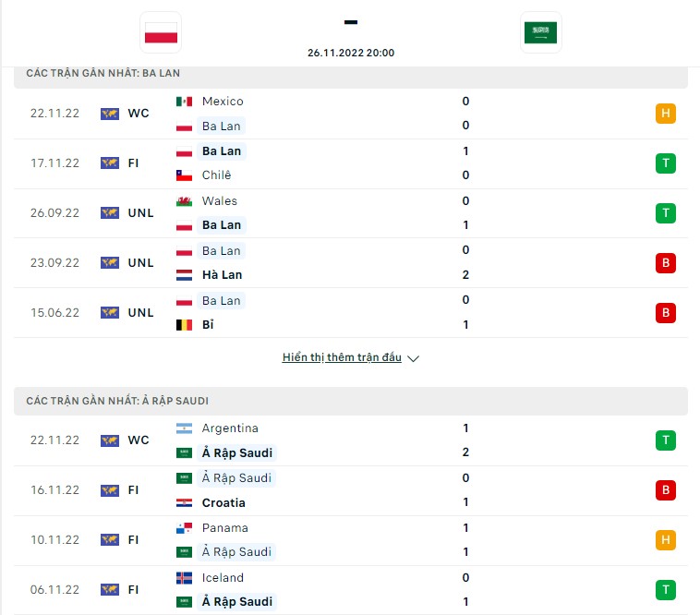700x615 pixels.
Task: Click the orange H draw badge for Mexico match
Action: point(665,114)
